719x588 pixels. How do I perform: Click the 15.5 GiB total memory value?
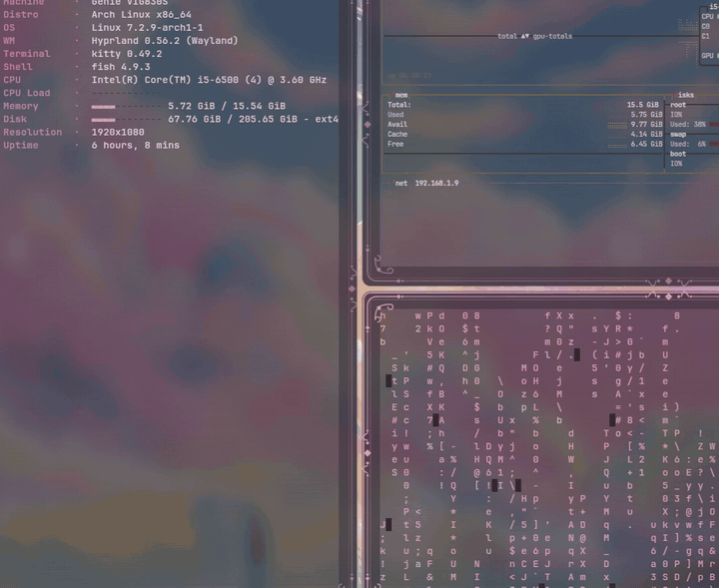pos(643,105)
